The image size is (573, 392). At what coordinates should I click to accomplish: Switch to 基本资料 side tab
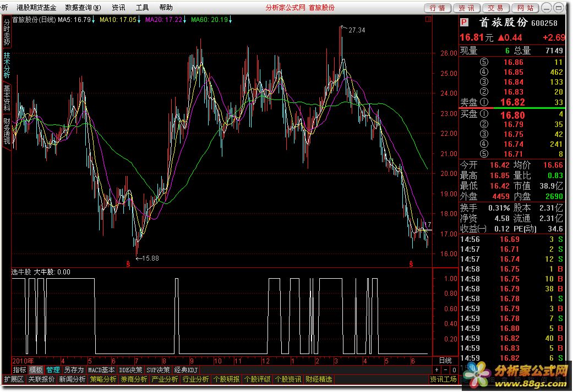[x=7, y=98]
